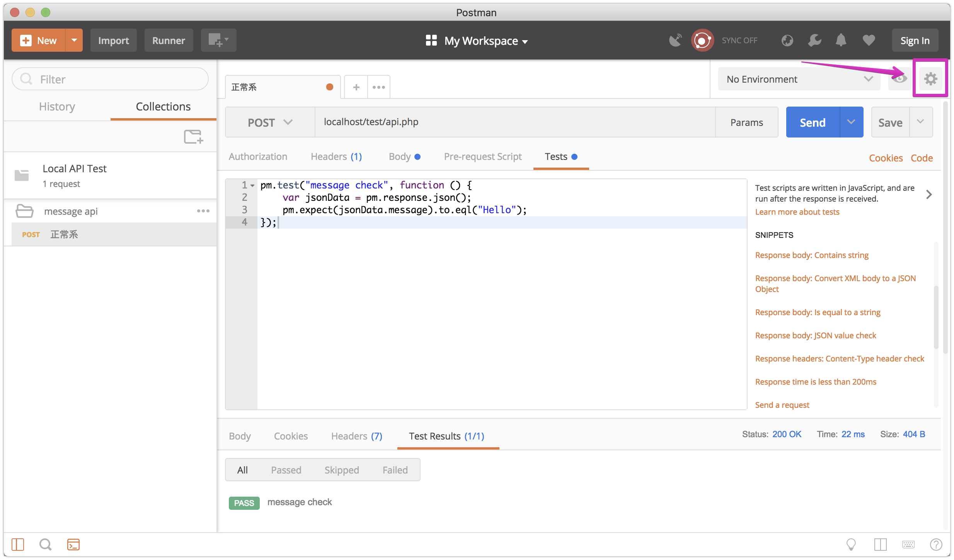Open the Cookies link
954x560 pixels.
pyautogui.click(x=886, y=158)
